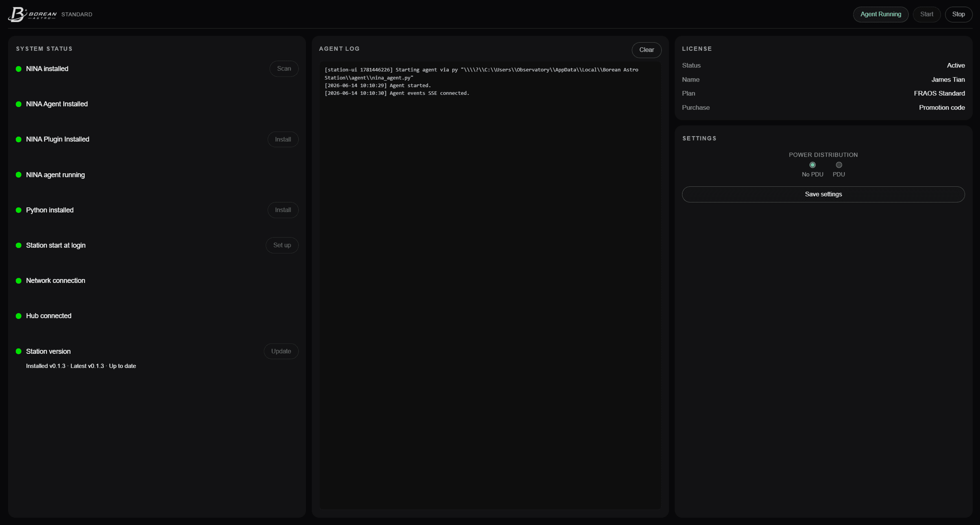This screenshot has height=525, width=980.
Task: Scan for NINA installation
Action: coord(284,69)
